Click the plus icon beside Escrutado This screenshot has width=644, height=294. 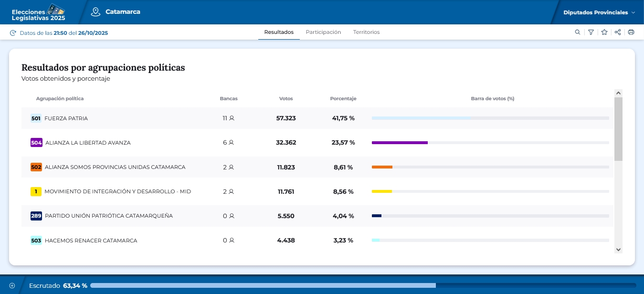pos(12,285)
